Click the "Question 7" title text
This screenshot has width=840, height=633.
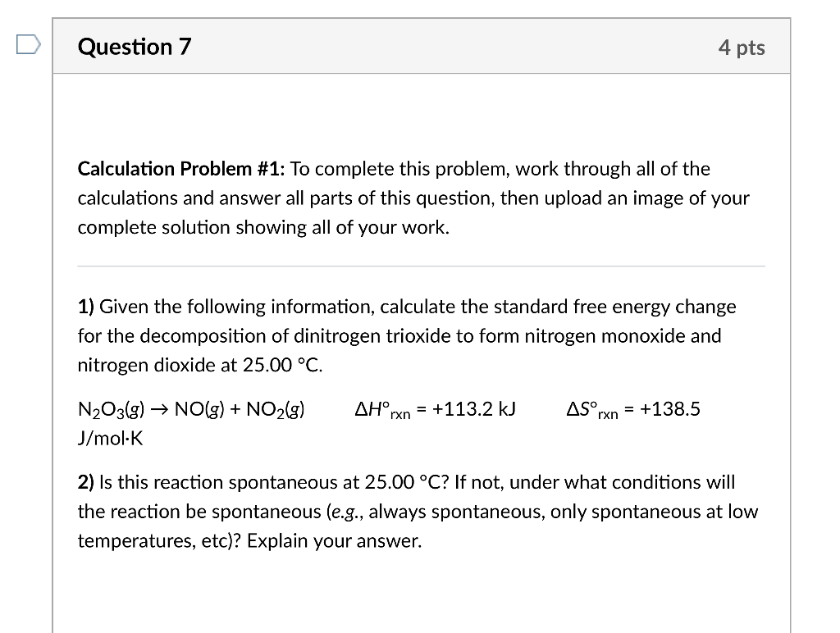tap(134, 47)
